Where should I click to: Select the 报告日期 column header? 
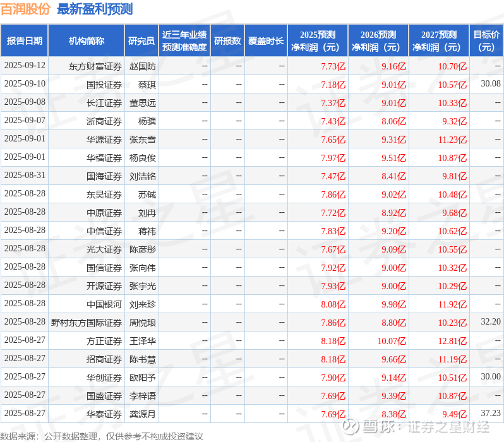click(25, 41)
